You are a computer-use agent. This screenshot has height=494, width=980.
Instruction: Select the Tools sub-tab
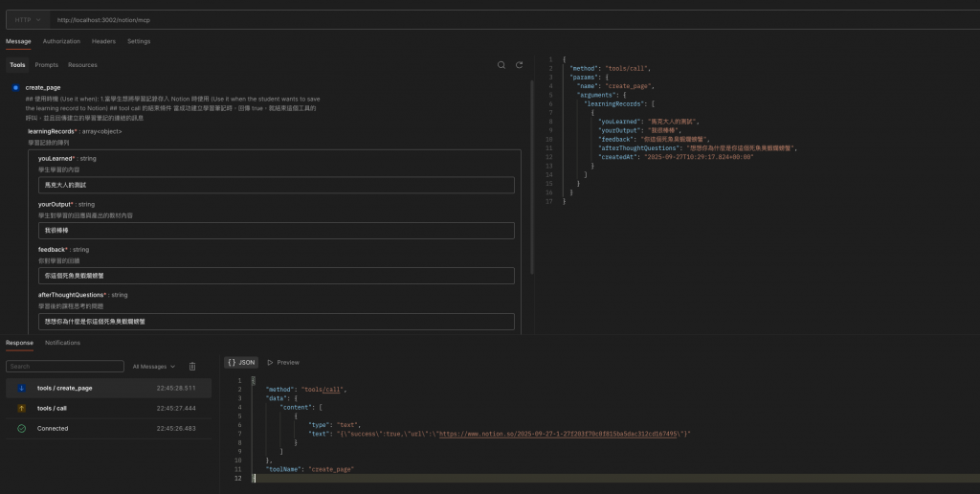point(17,65)
